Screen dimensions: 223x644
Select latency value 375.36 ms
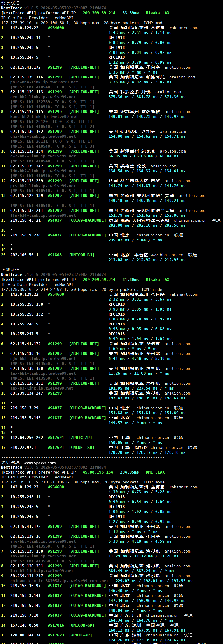tap(119, 97)
